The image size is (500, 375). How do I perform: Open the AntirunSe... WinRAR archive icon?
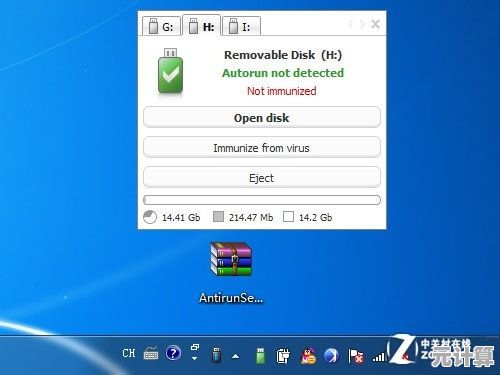coord(231,260)
